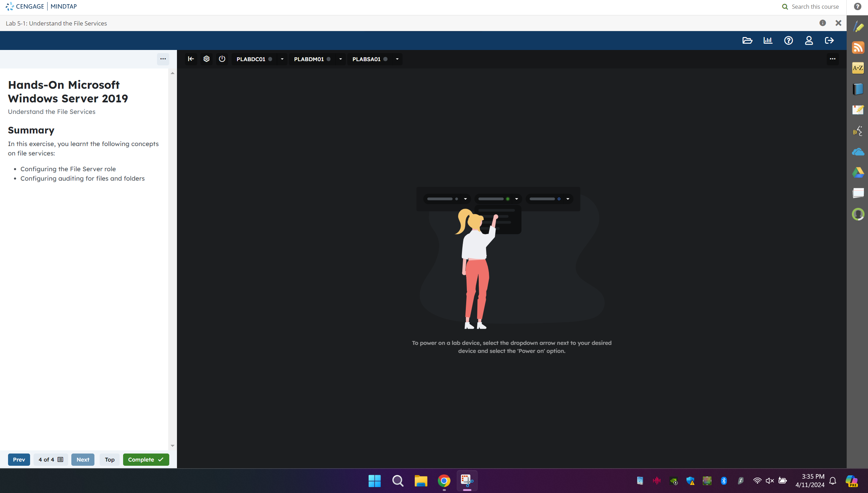Viewport: 868px width, 493px height.
Task: Click the Windows Security shield tray icon
Action: click(x=691, y=481)
